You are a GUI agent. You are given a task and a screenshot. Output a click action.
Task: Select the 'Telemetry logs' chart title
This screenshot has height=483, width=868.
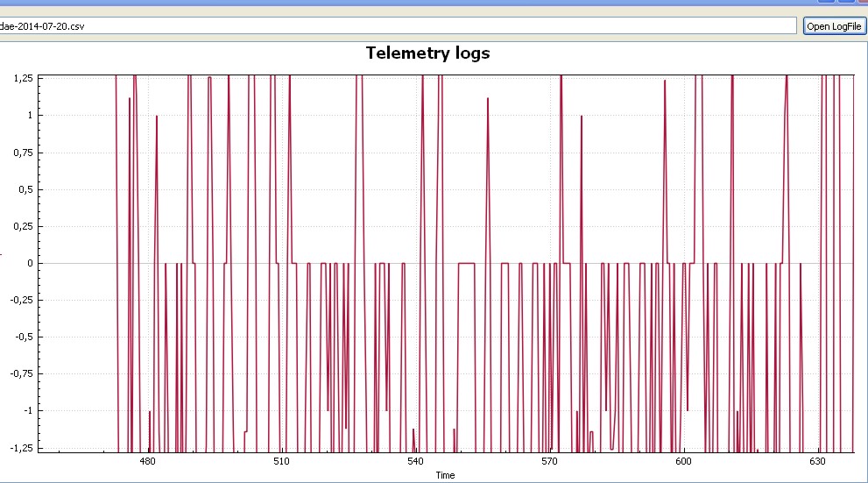[x=427, y=53]
